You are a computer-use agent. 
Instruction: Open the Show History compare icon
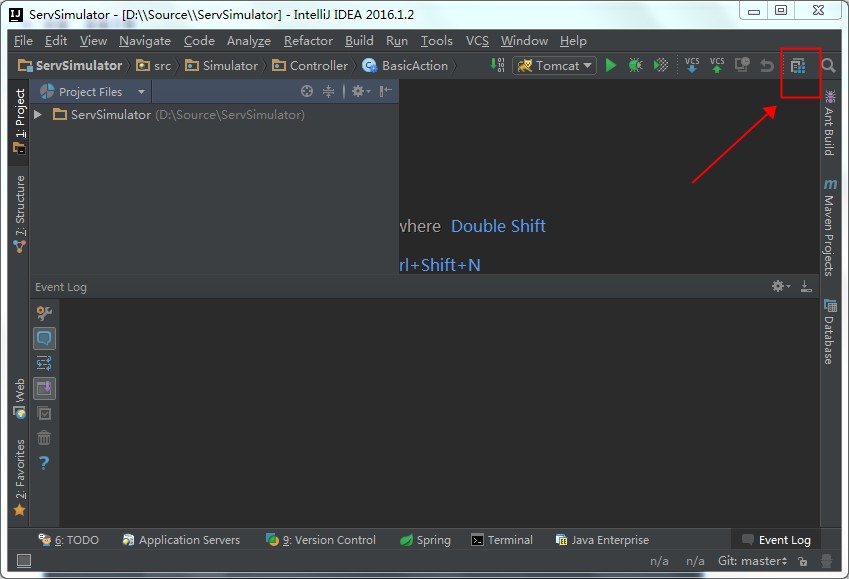pyautogui.click(x=742, y=66)
